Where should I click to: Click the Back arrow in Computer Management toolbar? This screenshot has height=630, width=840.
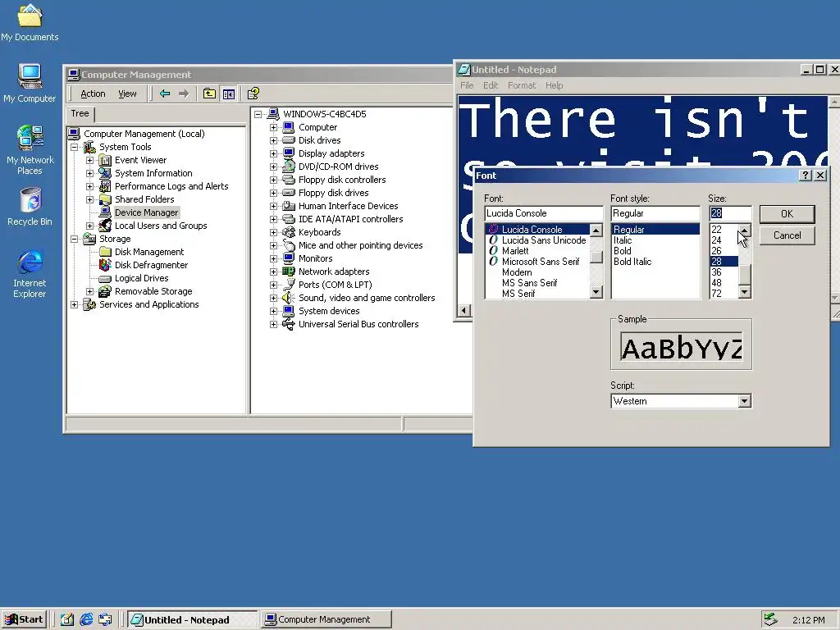pos(165,94)
